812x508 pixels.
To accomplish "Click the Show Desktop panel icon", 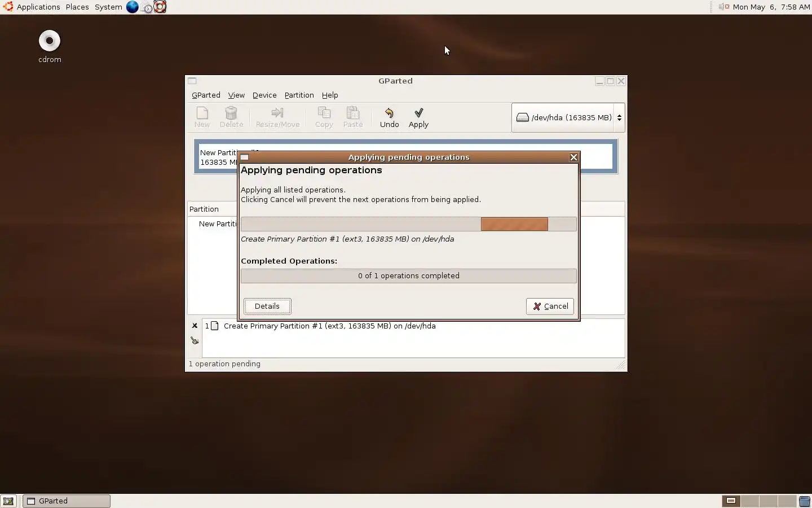I will 8,501.
